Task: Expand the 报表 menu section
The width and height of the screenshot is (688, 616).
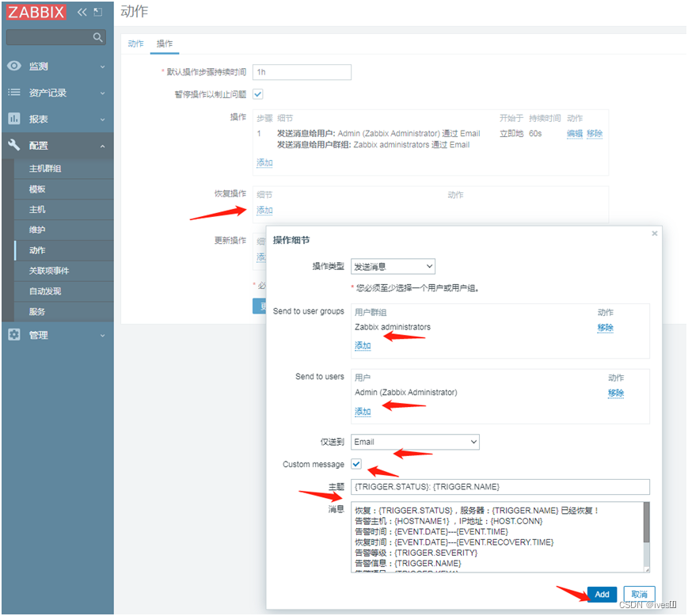Action: (x=102, y=120)
